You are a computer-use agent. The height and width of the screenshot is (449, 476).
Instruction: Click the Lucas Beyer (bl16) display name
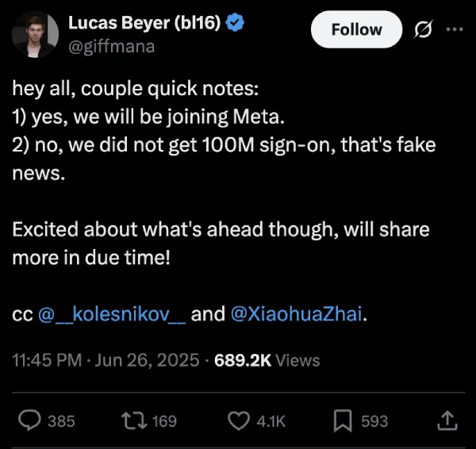[x=144, y=23]
